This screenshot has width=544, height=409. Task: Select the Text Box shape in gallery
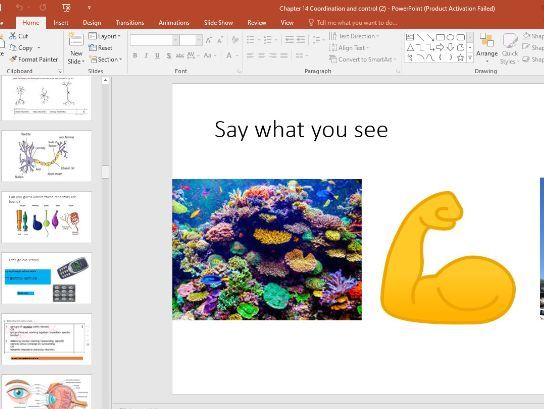[x=410, y=37]
